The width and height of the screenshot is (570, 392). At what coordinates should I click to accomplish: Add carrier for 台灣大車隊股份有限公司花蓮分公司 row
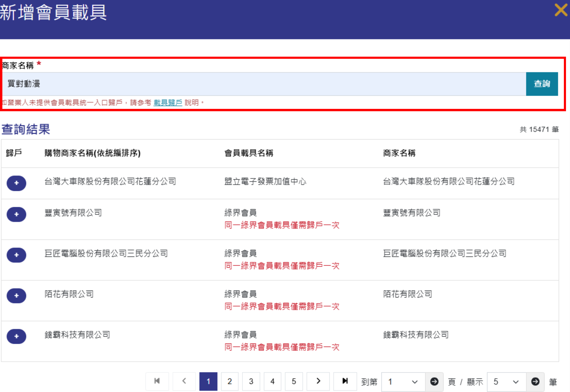[x=16, y=183]
